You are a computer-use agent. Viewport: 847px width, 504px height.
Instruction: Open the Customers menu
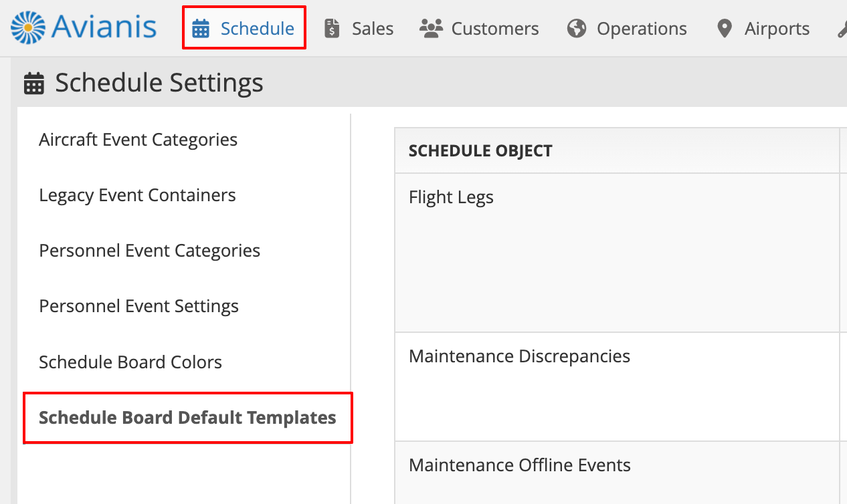tap(479, 29)
